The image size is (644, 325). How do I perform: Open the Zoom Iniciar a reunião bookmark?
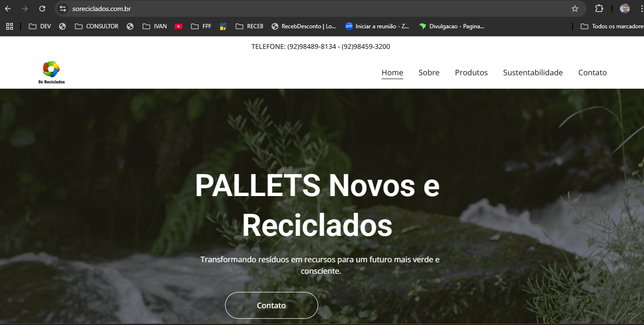pos(377,26)
